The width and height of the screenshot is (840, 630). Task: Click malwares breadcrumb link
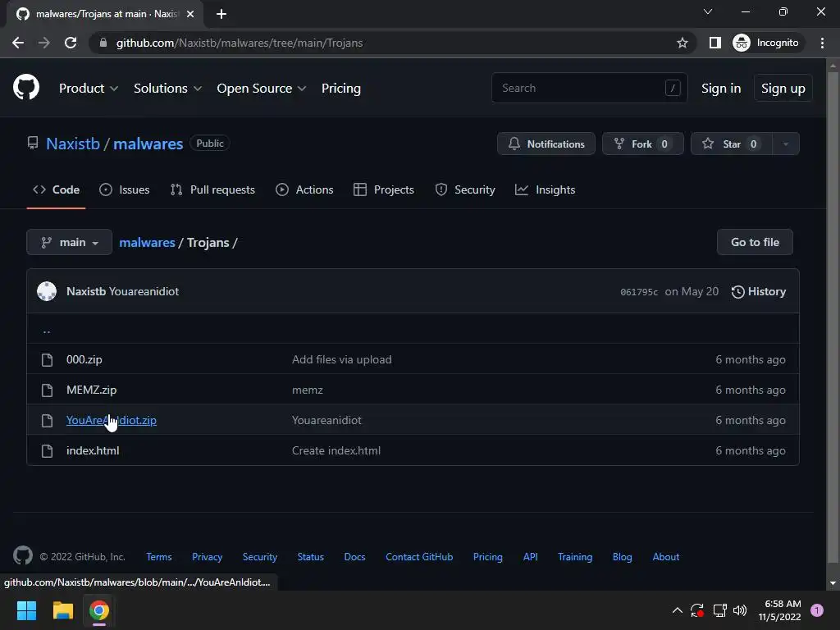[148, 243]
